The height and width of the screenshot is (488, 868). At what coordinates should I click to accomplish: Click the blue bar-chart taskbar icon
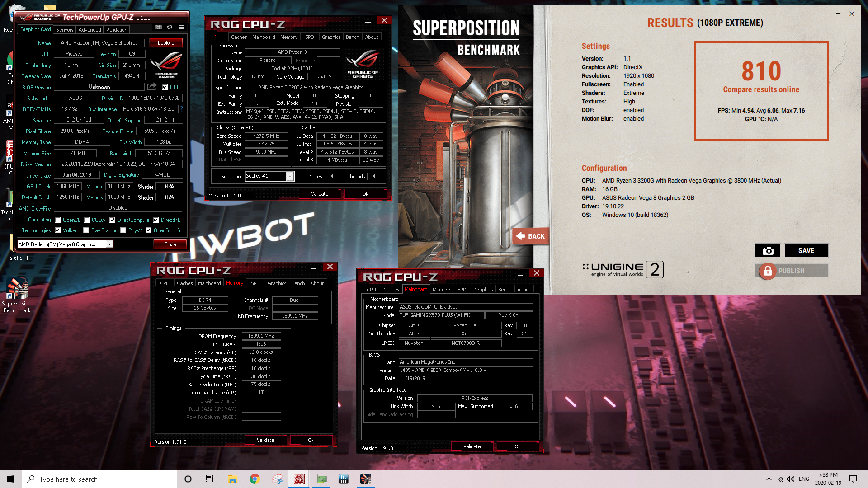point(344,479)
